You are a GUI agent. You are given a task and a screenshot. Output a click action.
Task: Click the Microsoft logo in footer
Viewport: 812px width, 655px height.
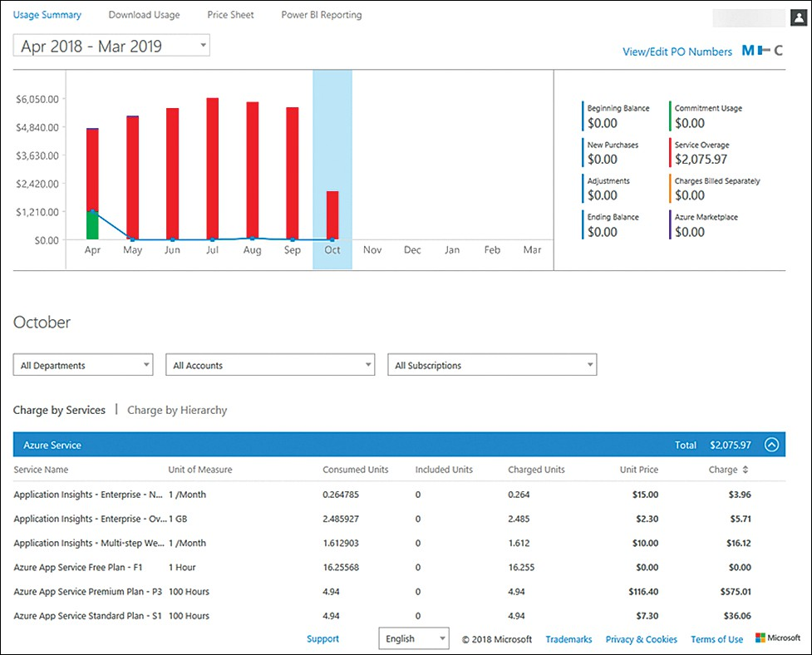tap(778, 638)
